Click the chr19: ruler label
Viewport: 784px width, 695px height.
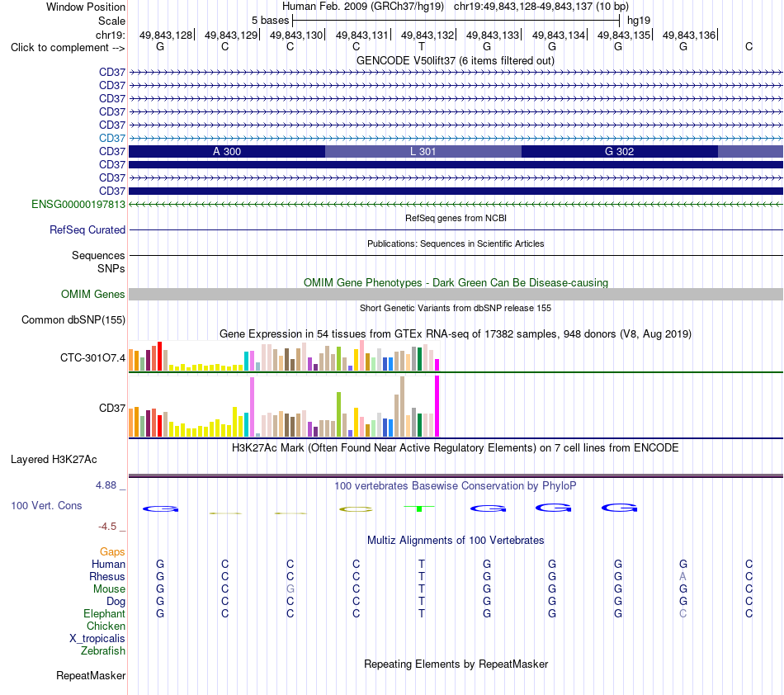pos(111,35)
